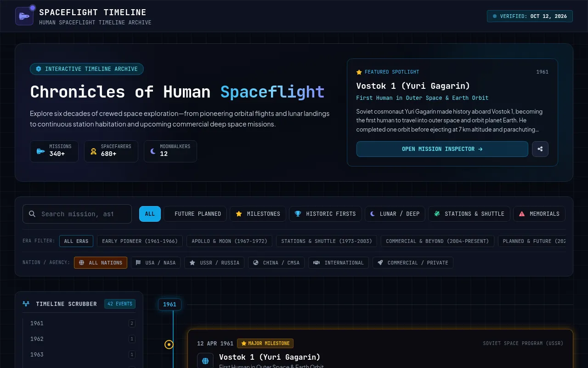
Task: Enable the USSR / Russia nation filter
Action: (214, 263)
